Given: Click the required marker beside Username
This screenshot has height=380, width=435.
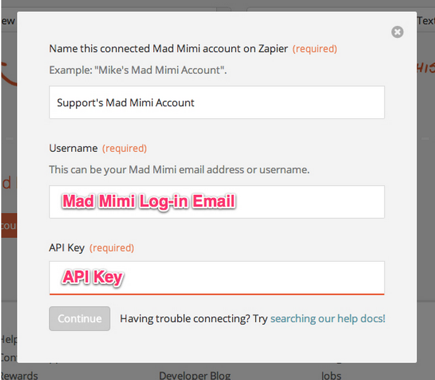Looking at the screenshot, I should pyautogui.click(x=124, y=148).
